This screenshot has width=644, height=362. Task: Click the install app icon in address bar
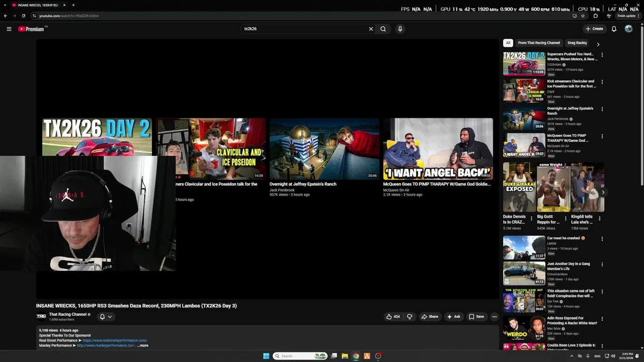[x=575, y=16]
